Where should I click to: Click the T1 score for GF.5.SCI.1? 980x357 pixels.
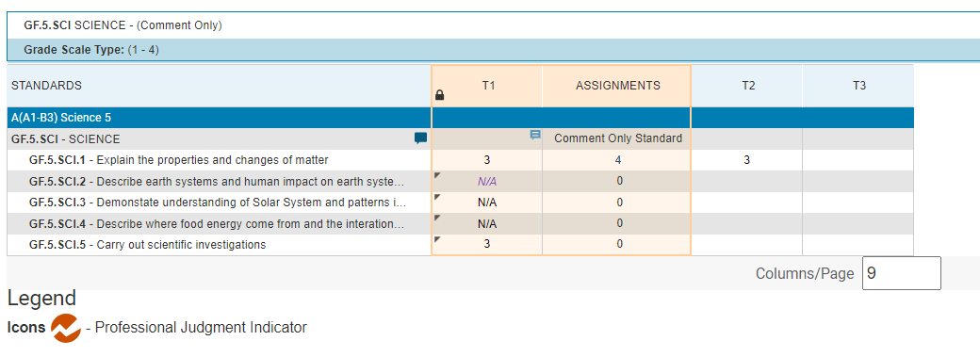487,160
